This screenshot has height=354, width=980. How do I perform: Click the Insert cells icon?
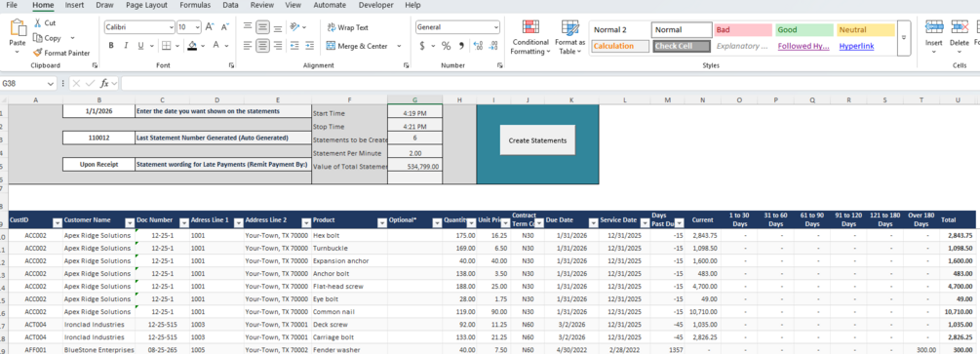click(934, 28)
